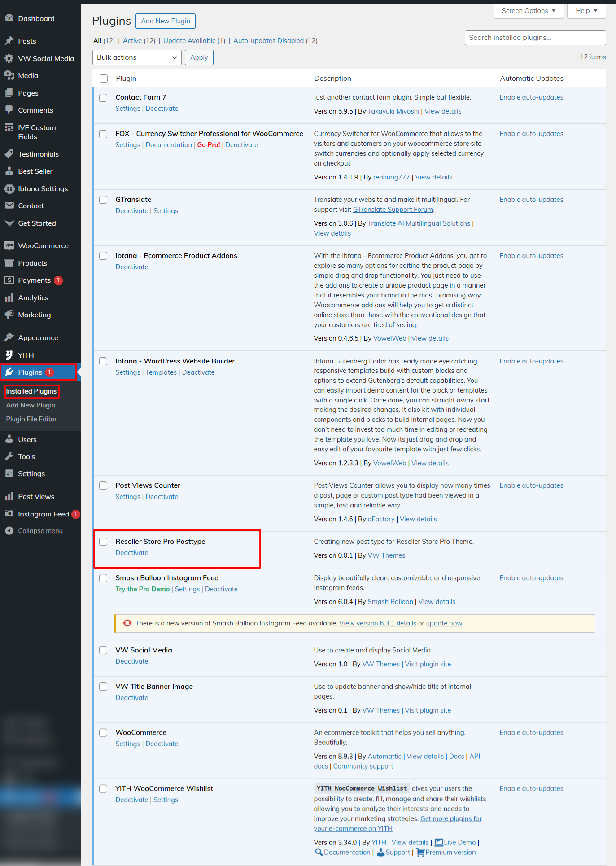
Task: Click the Tools wrench icon
Action: pos(9,456)
